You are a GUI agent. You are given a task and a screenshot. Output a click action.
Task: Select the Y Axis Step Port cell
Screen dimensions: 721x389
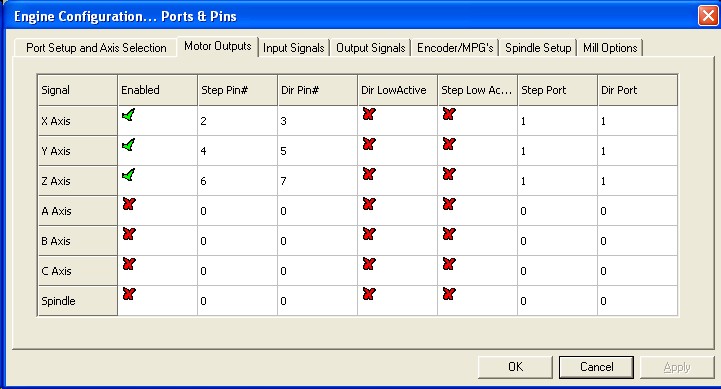[558, 151]
